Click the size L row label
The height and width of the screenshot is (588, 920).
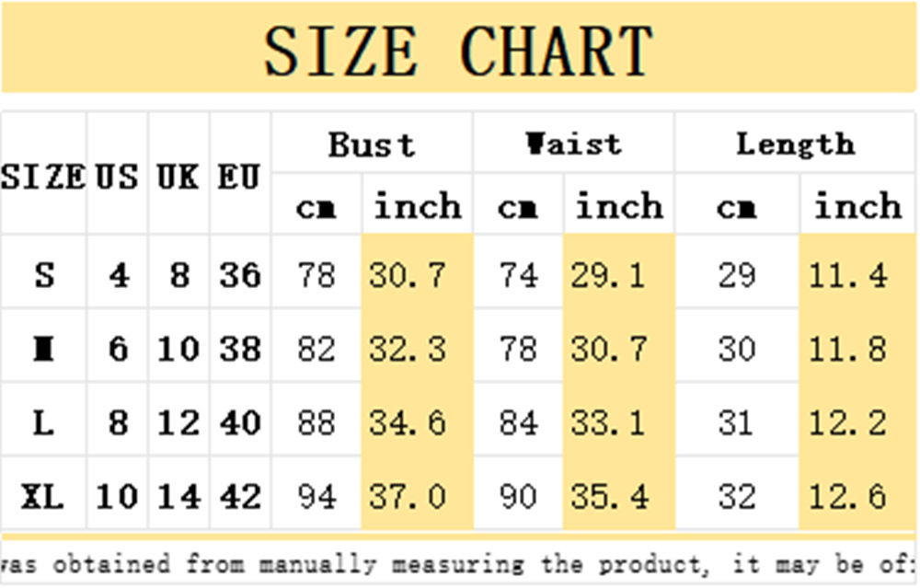point(43,422)
